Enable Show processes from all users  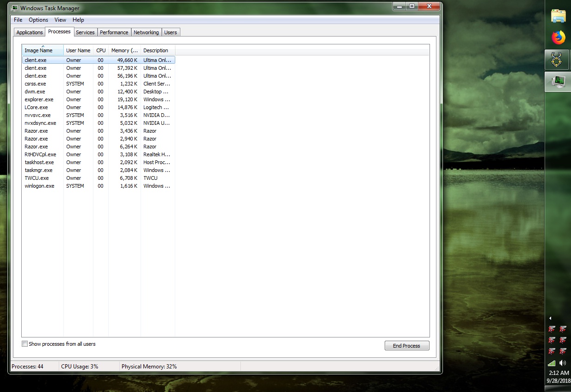pos(25,344)
